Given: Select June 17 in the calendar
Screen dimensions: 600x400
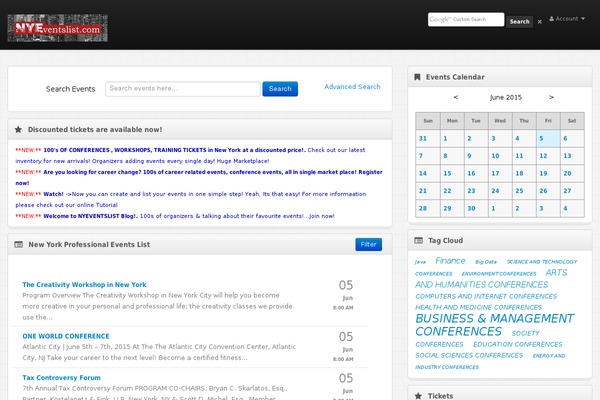Looking at the screenshot, I should 500,173.
